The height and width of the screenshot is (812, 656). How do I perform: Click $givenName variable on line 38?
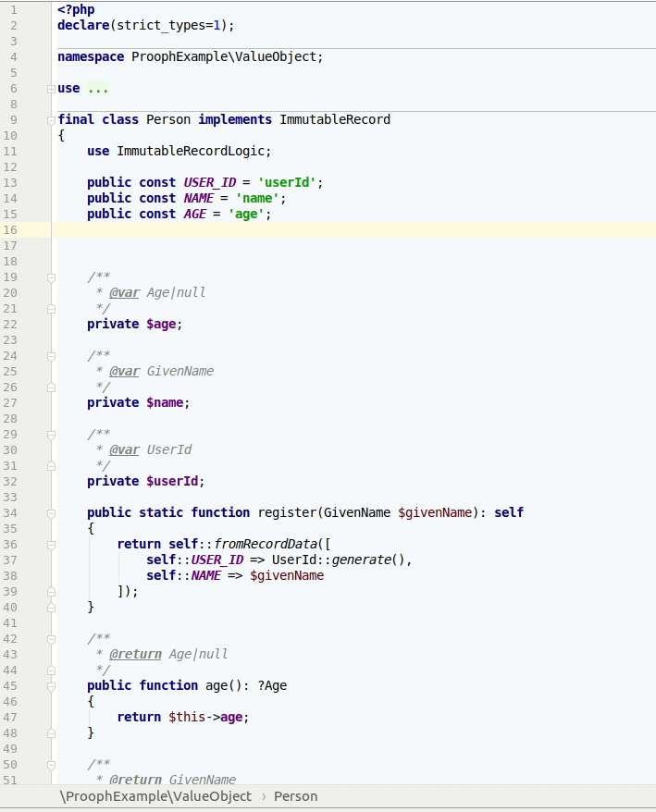click(x=287, y=575)
